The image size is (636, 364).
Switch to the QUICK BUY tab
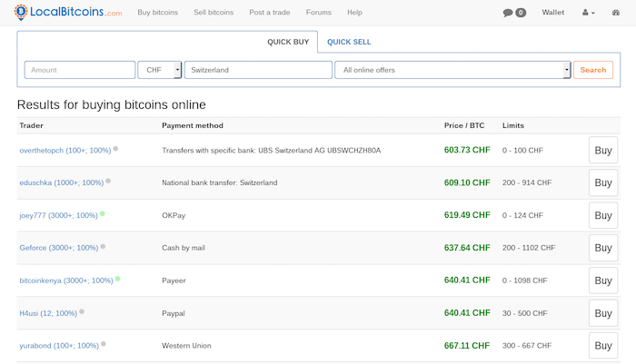click(288, 42)
